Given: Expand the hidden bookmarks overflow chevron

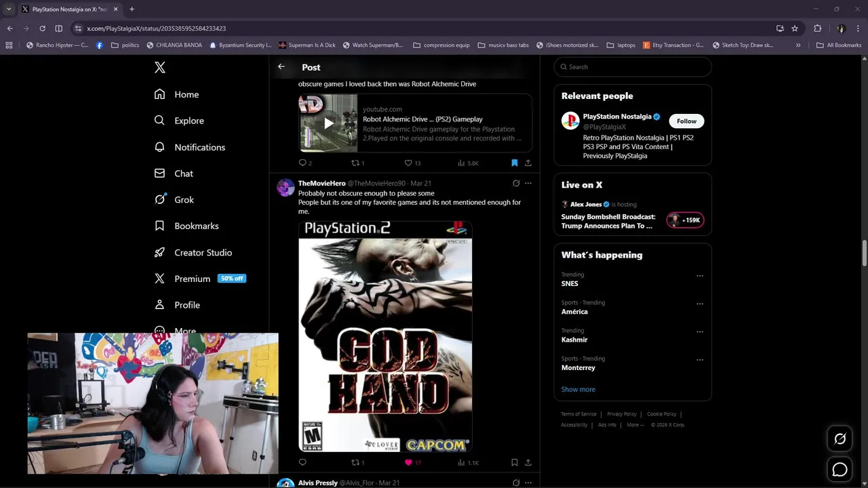Looking at the screenshot, I should pyautogui.click(x=798, y=45).
